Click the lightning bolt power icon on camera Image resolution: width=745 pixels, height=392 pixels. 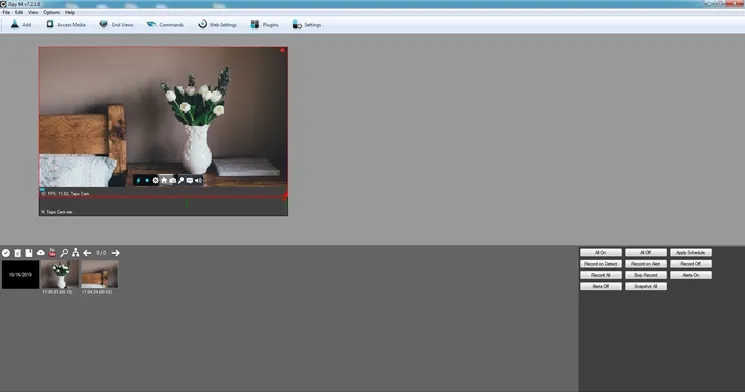138,181
